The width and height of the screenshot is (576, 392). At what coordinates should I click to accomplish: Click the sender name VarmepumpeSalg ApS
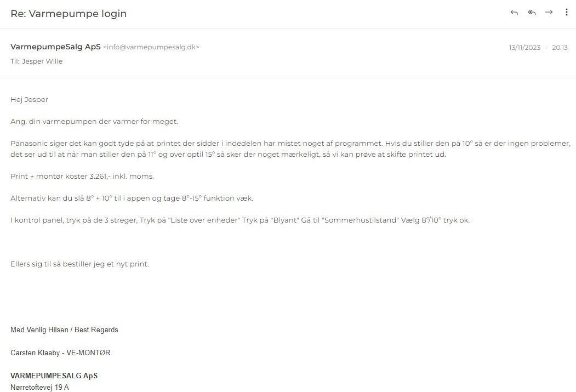click(x=55, y=47)
